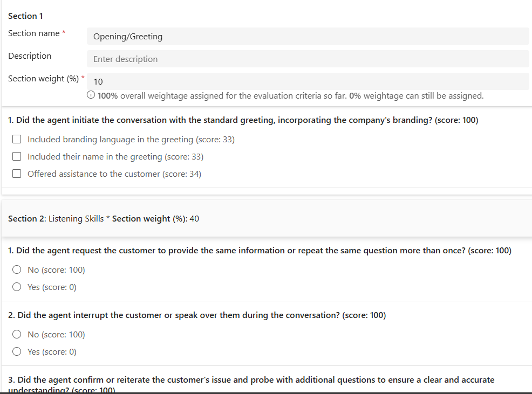532x394 pixels.
Task: Click the question about confirming customer's issue
Action: (x=251, y=380)
